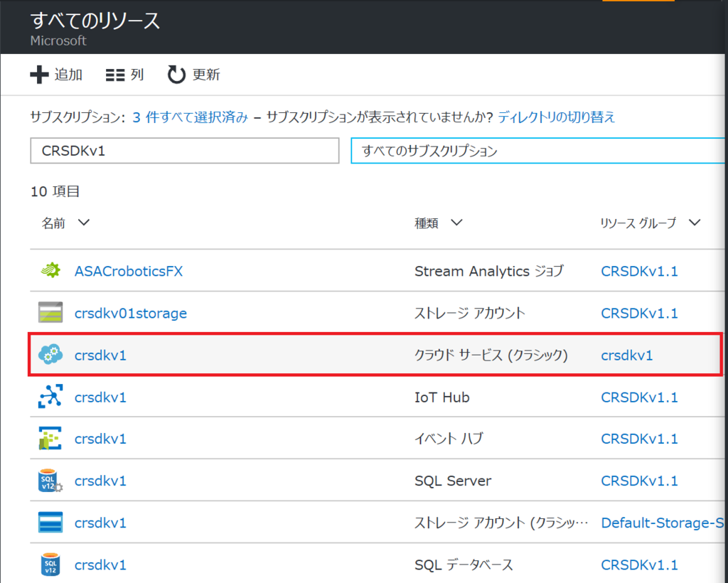Screen dimensions: 728x583
Task: Open crsdkv1 SQL Server name link
Action: pos(100,481)
